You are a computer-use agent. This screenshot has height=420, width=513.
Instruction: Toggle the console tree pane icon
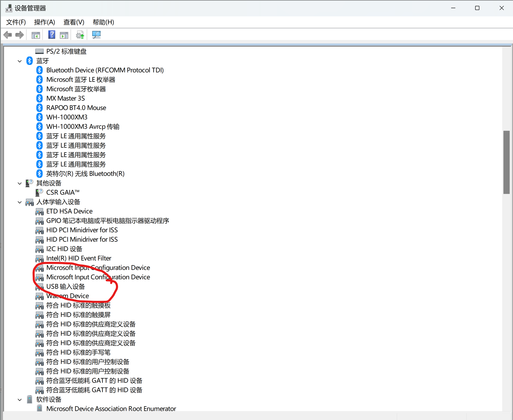(36, 35)
